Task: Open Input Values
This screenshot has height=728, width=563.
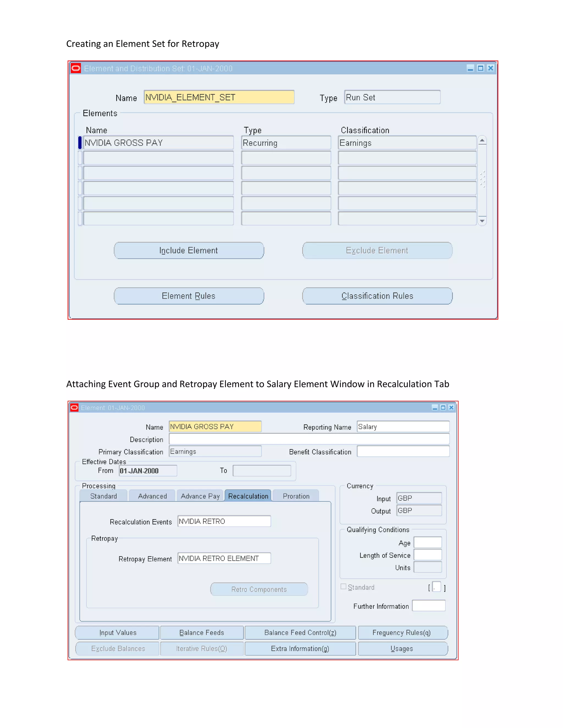Action: point(117,633)
